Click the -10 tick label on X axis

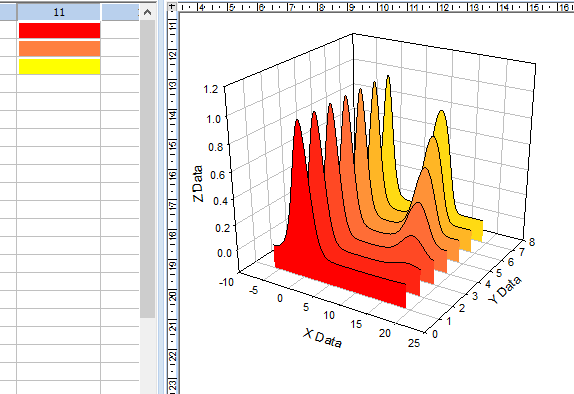pyautogui.click(x=226, y=282)
